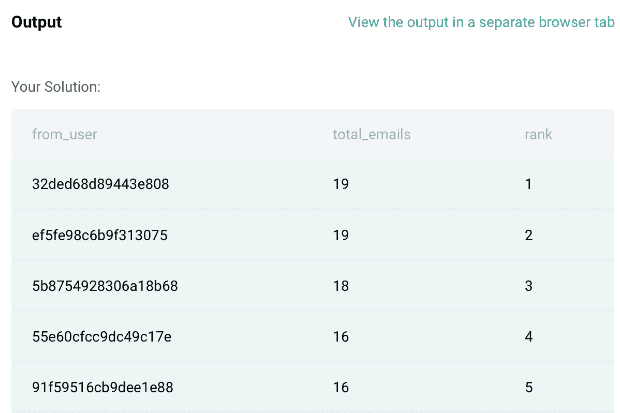Image resolution: width=620 pixels, height=413 pixels.
Task: Click the rank 5 cell
Action: 528,387
